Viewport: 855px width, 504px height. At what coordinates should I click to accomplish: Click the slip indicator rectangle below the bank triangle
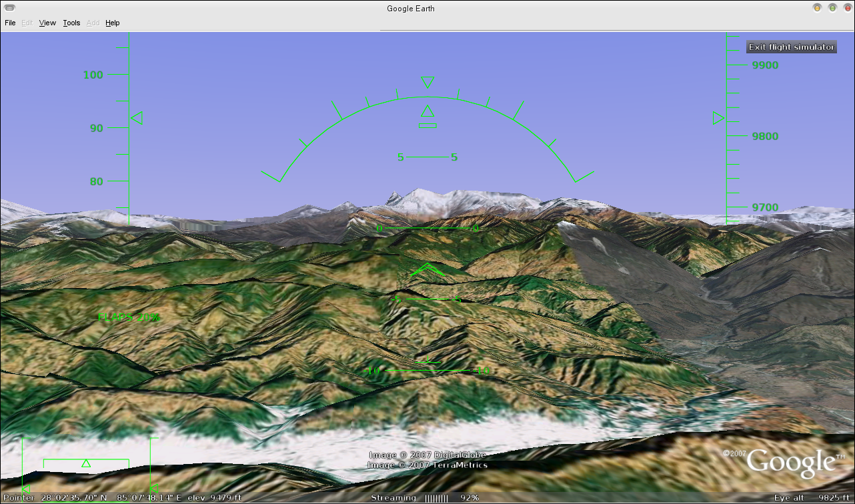coord(427,125)
